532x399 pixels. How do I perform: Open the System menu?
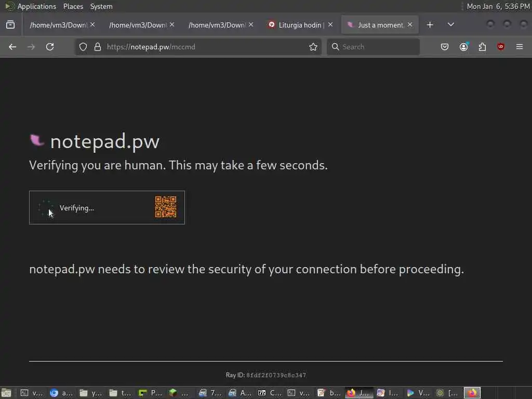point(101,6)
